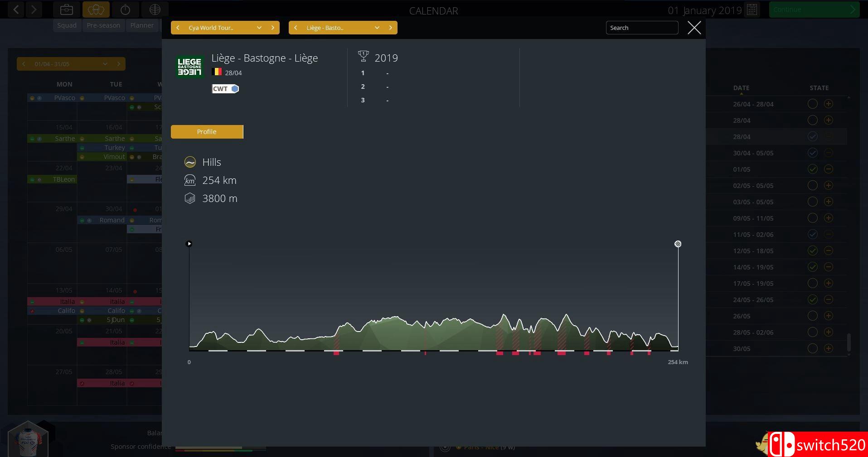This screenshot has width=868, height=457.
Task: Click the trophy icon beside 2019
Action: pyautogui.click(x=363, y=56)
